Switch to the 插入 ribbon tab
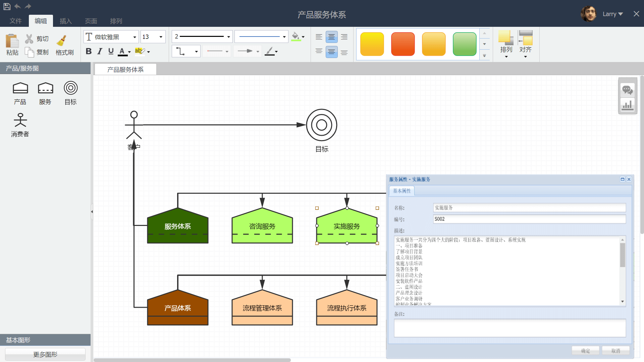This screenshot has height=362, width=644. [66, 21]
